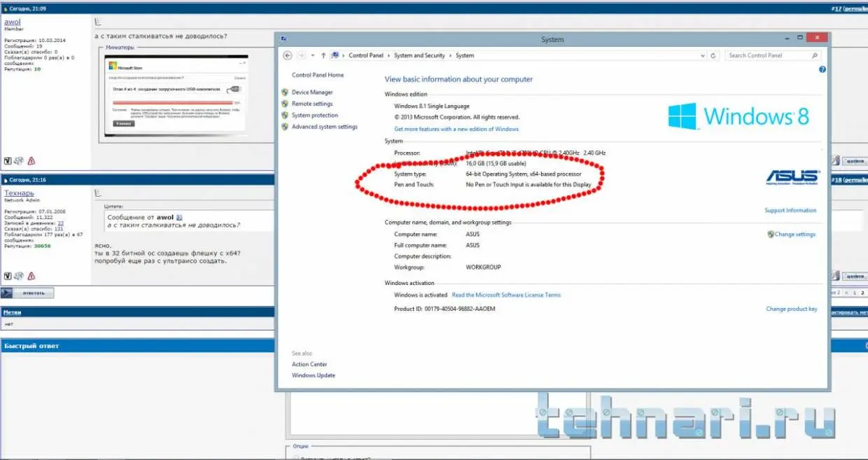The image size is (868, 460).
Task: Open awol's profile link in forum
Action: click(13, 22)
